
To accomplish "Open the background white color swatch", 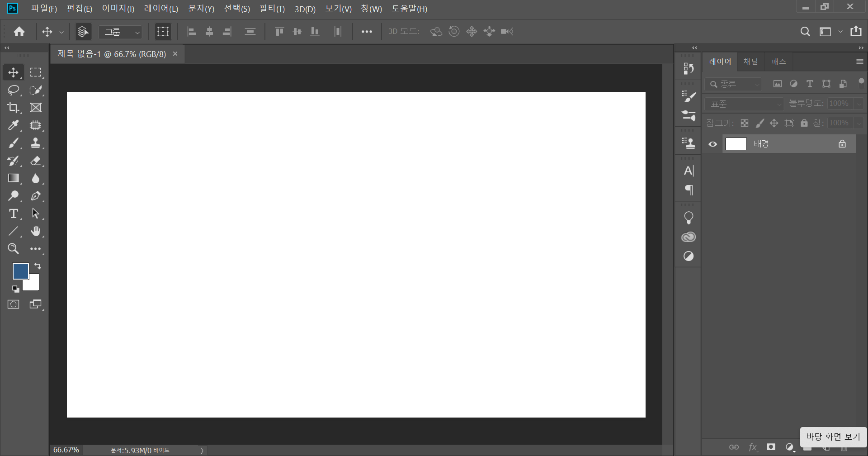I will click(33, 285).
